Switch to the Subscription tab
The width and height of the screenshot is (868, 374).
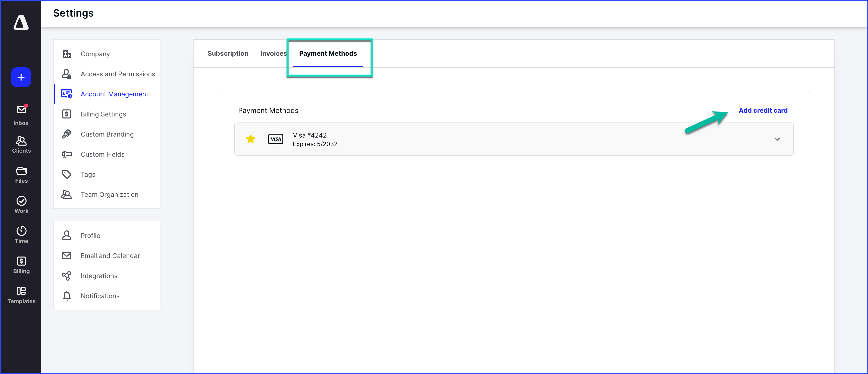click(228, 53)
